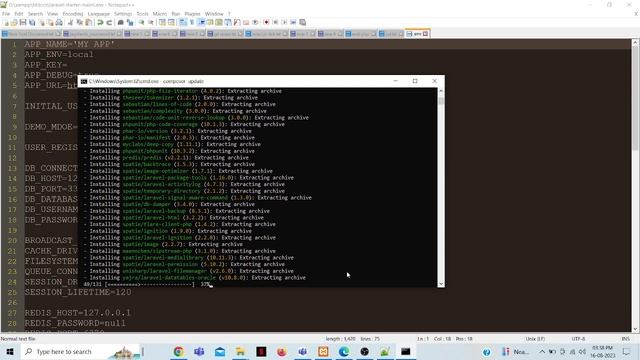Click the Print toolbar icon
Screen dimensions: 640x360
[x=59, y=22]
